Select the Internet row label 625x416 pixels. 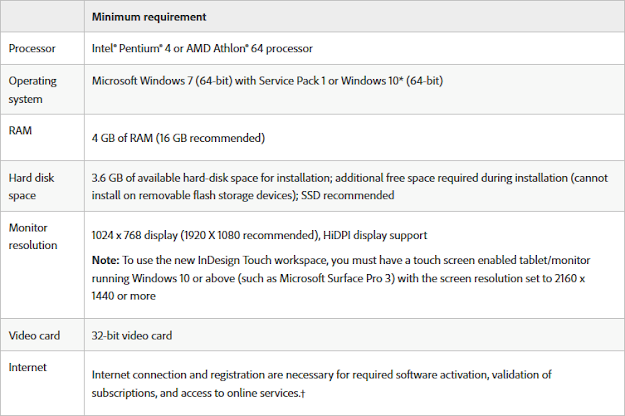[x=28, y=367]
